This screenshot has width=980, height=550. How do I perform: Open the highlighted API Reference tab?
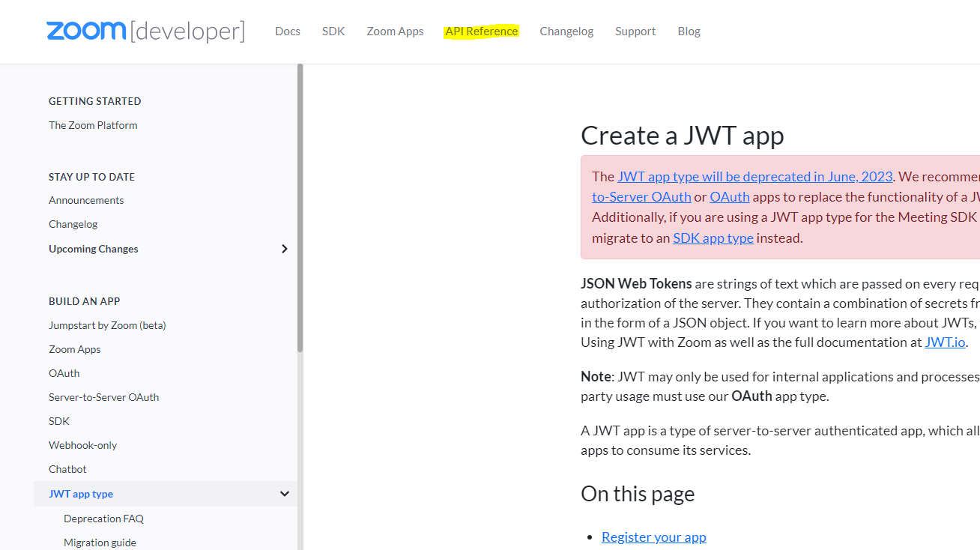(481, 31)
